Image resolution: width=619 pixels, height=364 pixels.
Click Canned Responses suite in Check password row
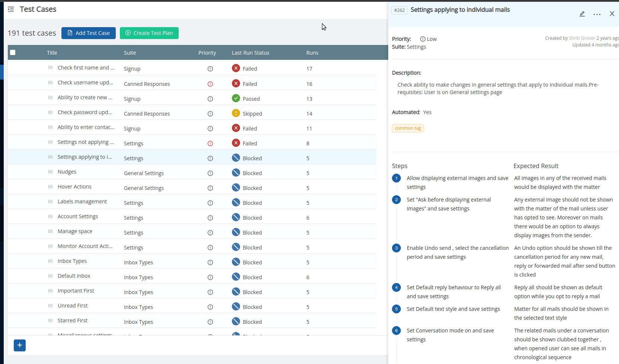coord(147,114)
